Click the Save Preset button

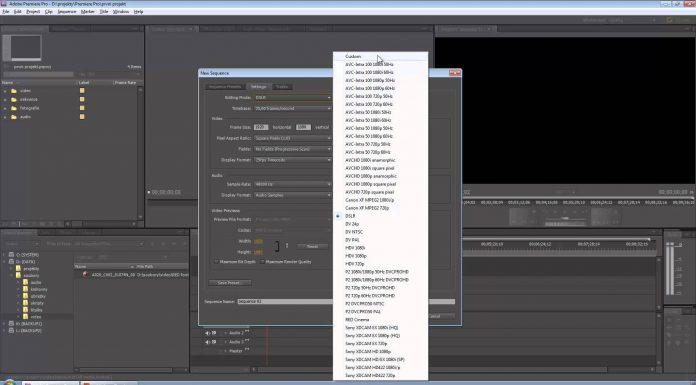point(230,282)
